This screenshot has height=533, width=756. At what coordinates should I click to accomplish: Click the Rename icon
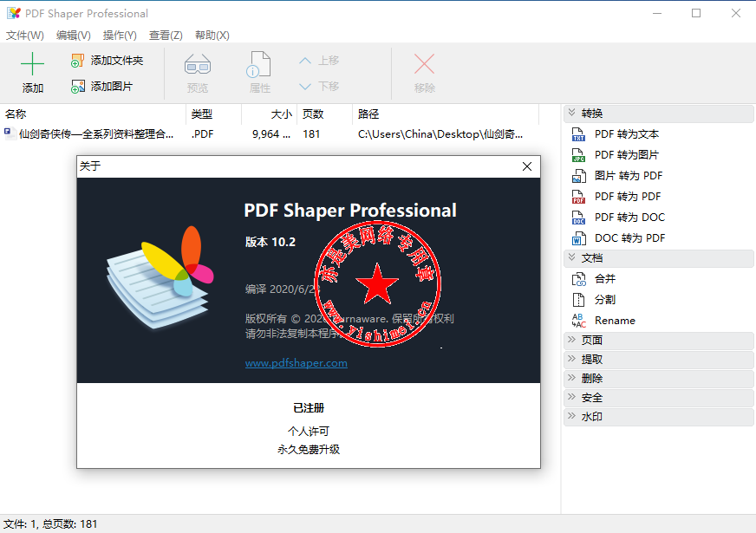pos(578,321)
